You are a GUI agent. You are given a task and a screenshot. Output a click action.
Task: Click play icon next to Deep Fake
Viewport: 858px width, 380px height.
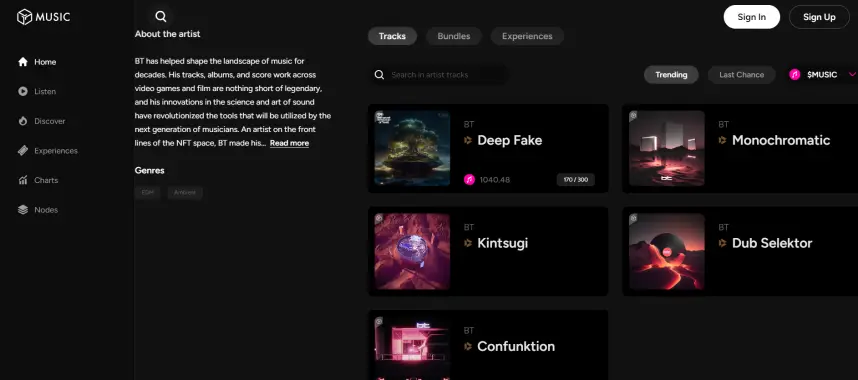click(468, 140)
